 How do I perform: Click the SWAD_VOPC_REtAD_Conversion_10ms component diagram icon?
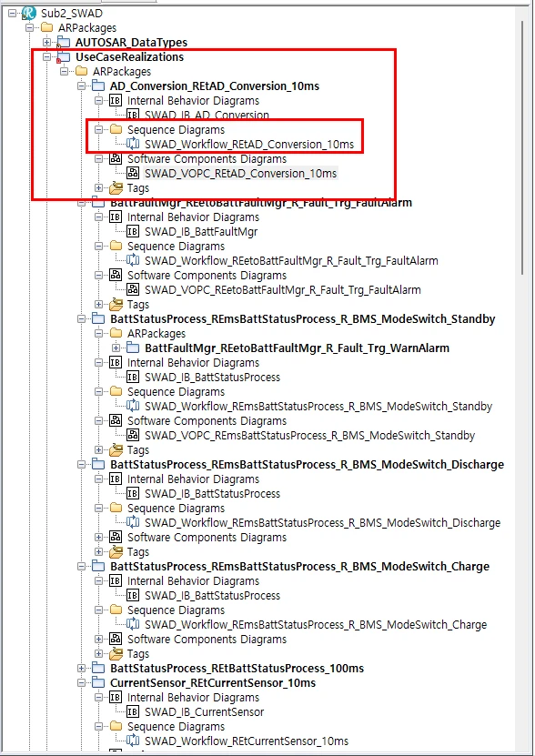coord(133,173)
